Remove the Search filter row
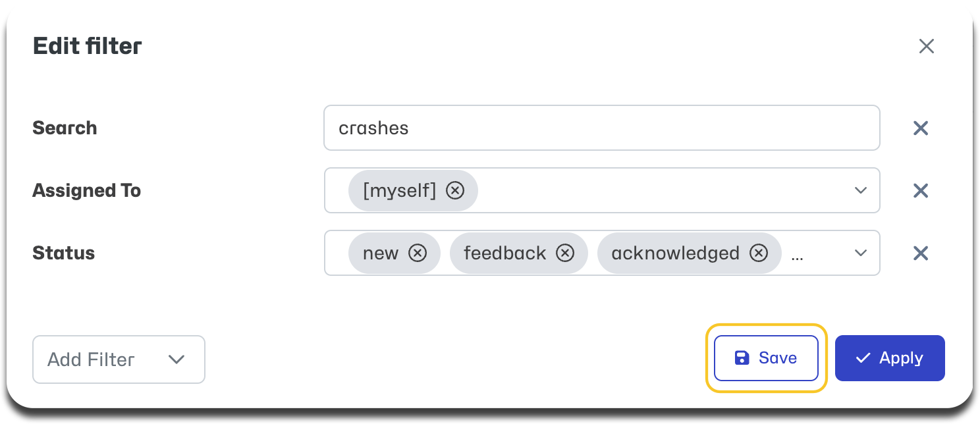This screenshot has height=424, width=980. [x=921, y=128]
